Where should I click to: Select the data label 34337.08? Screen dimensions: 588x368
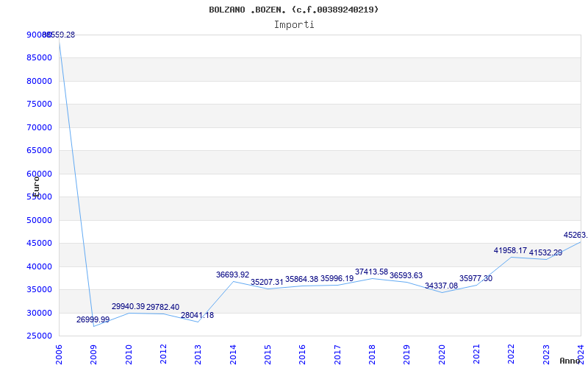pyautogui.click(x=442, y=286)
